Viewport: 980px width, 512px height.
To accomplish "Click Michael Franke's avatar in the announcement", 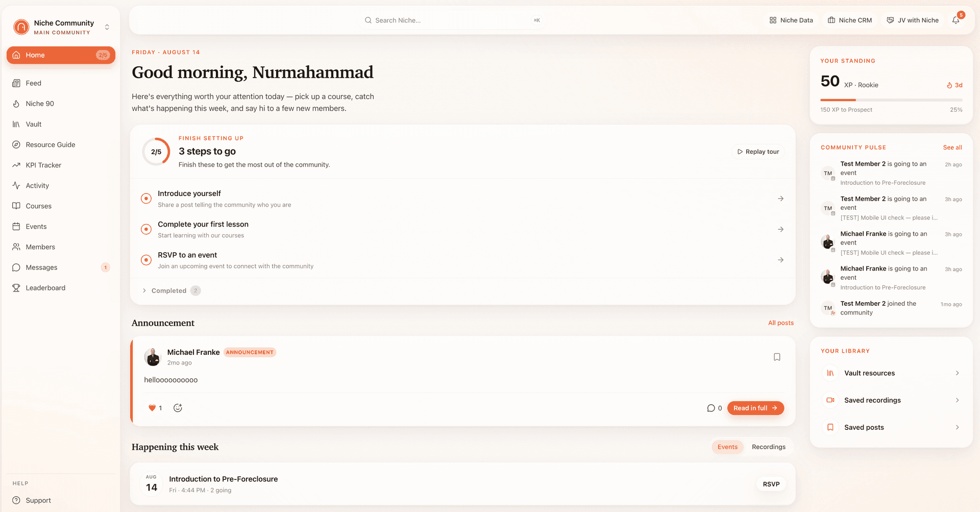I will point(153,357).
